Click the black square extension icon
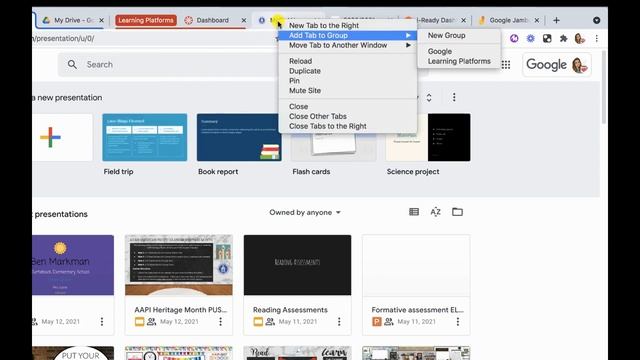 tap(547, 38)
